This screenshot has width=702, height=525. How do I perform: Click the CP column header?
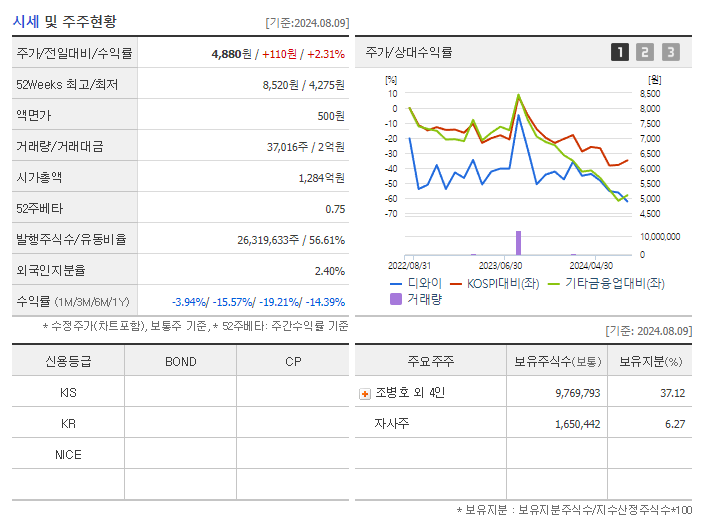[x=293, y=362]
